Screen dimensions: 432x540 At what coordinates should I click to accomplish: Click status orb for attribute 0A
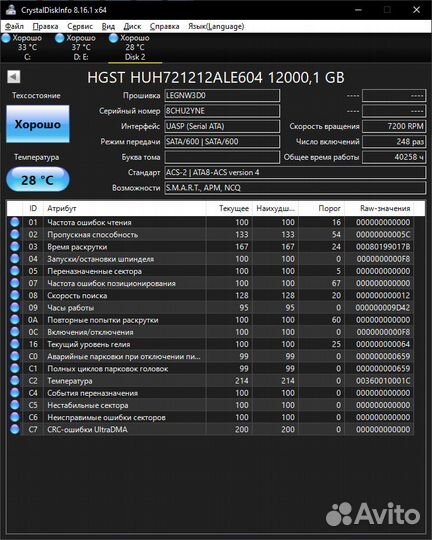15,320
